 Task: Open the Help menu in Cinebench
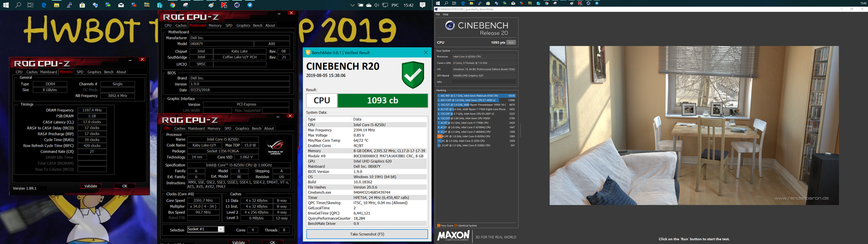[446, 14]
